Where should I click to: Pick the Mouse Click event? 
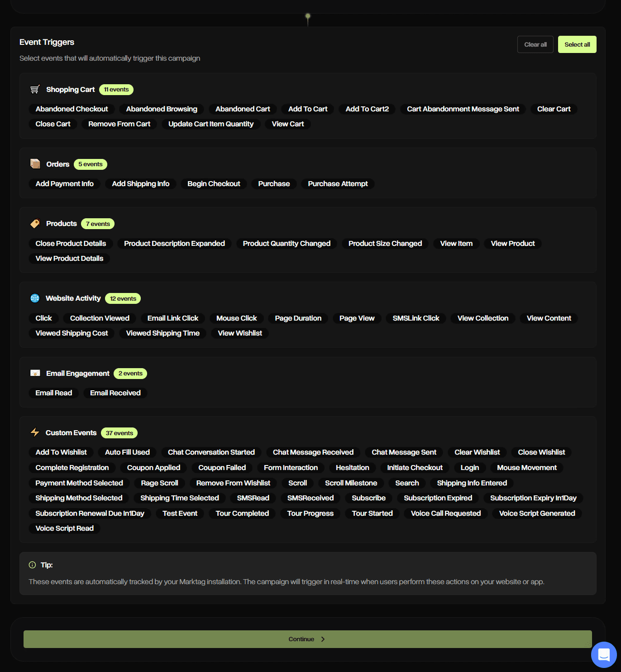pos(236,318)
